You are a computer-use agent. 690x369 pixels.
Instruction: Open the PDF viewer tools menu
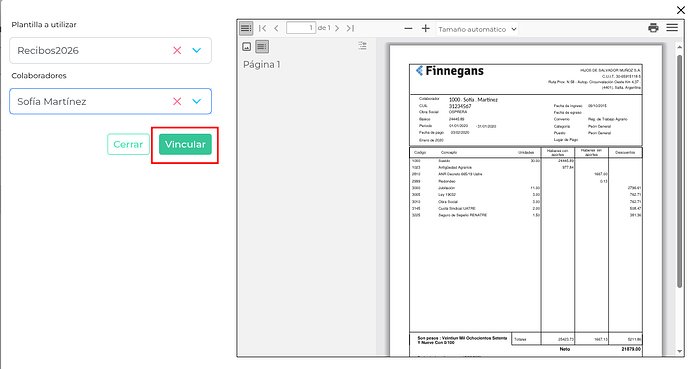(x=672, y=28)
